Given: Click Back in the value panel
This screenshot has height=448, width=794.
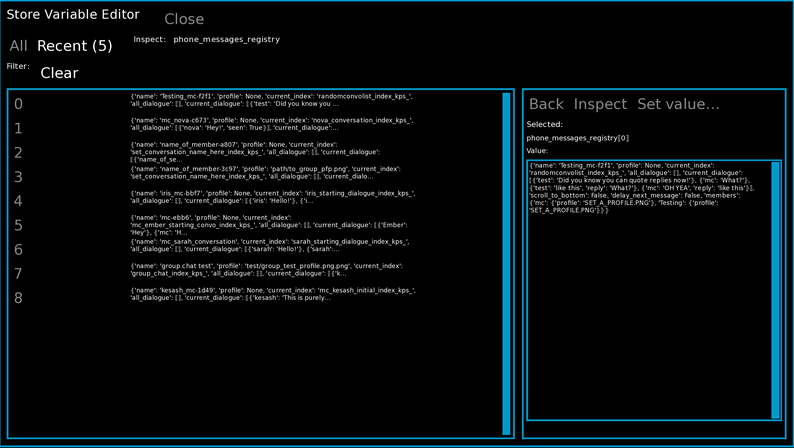Looking at the screenshot, I should pyautogui.click(x=546, y=104).
